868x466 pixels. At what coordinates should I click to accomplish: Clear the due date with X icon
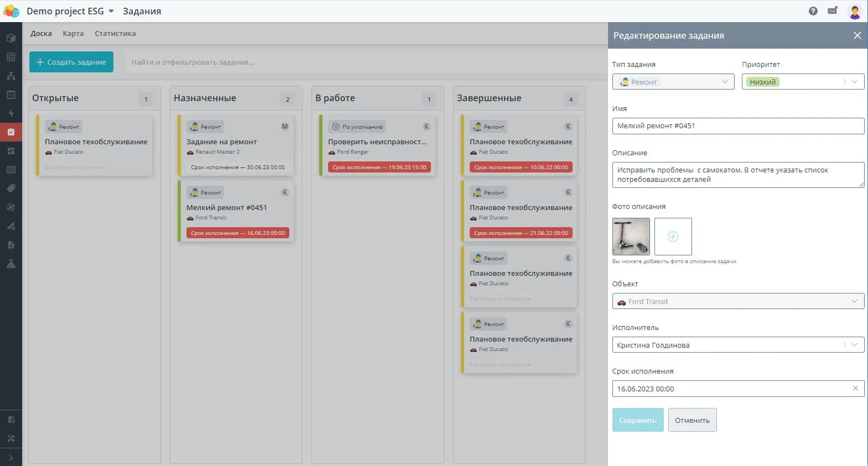pos(855,389)
